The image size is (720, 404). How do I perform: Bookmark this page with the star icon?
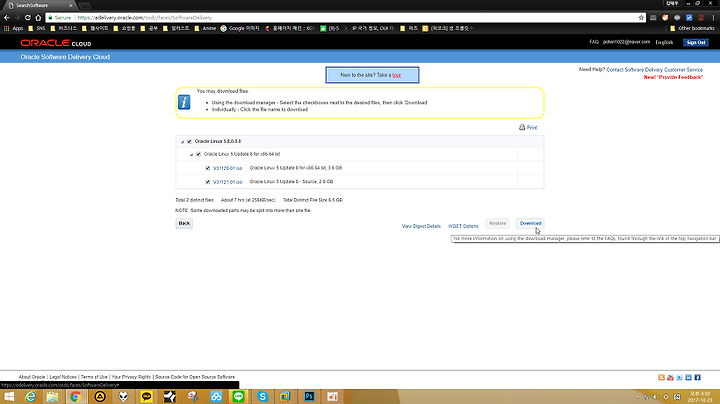(x=641, y=17)
